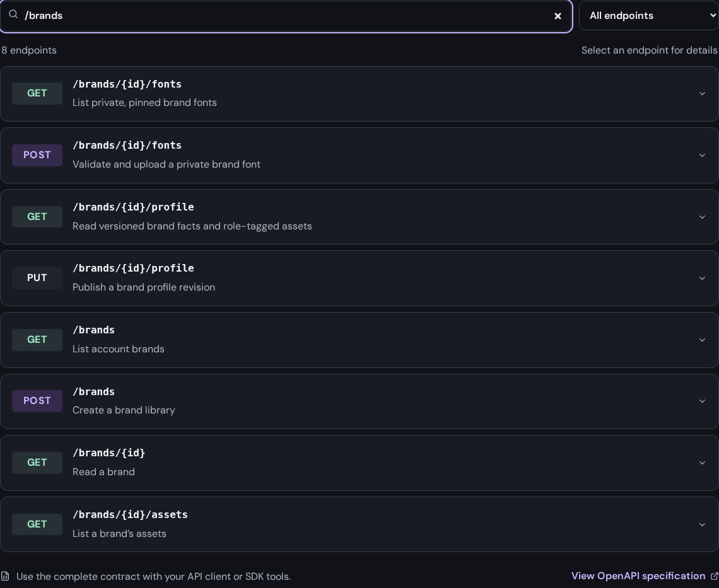This screenshot has height=588, width=719.
Task: Click the document icon in footer note
Action: tap(5, 576)
